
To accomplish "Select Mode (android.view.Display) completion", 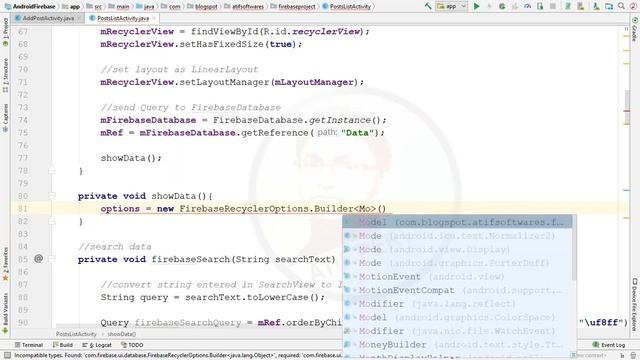I will (x=457, y=249).
